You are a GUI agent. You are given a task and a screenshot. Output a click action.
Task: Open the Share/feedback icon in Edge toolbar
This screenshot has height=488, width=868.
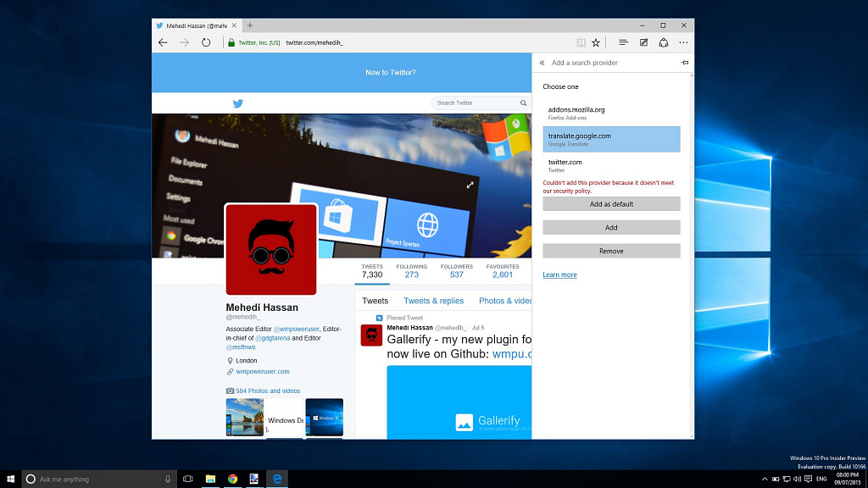pos(663,42)
